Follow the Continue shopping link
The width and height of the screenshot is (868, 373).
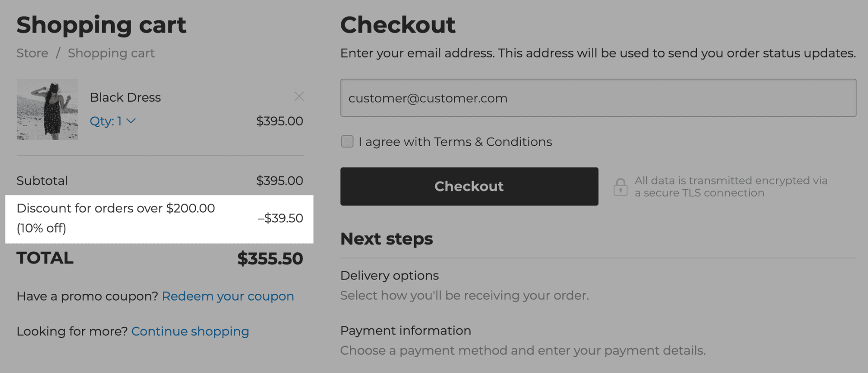coord(190,331)
